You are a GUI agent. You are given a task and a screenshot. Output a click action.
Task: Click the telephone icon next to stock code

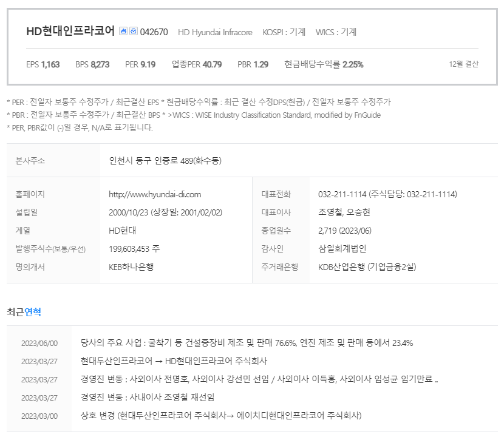(134, 31)
